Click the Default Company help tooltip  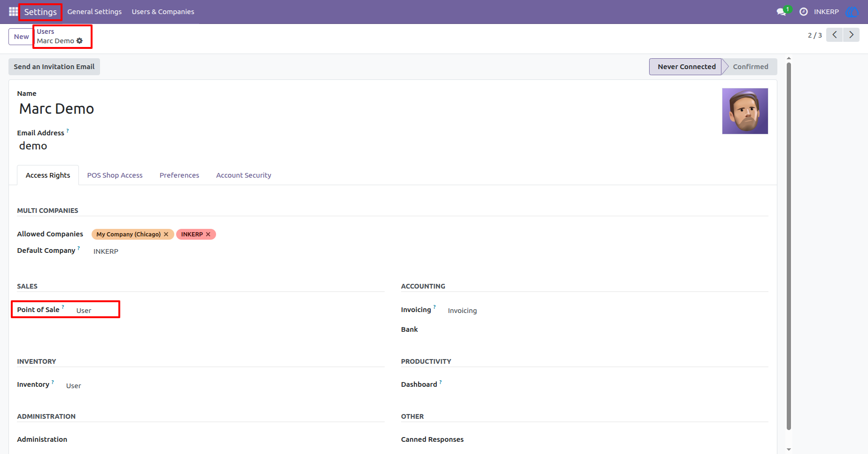coord(78,248)
